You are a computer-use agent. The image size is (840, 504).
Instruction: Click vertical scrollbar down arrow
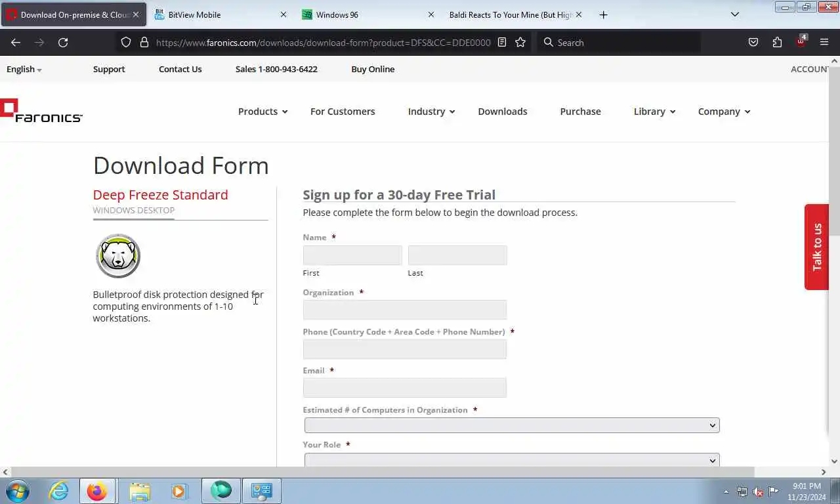[834, 461]
